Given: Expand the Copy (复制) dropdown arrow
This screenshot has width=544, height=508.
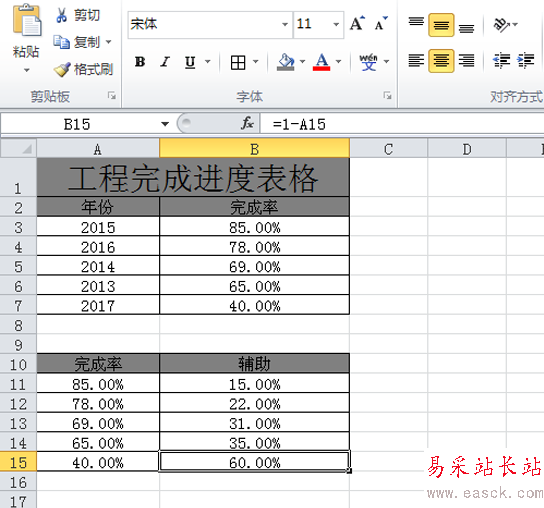Looking at the screenshot, I should point(109,42).
